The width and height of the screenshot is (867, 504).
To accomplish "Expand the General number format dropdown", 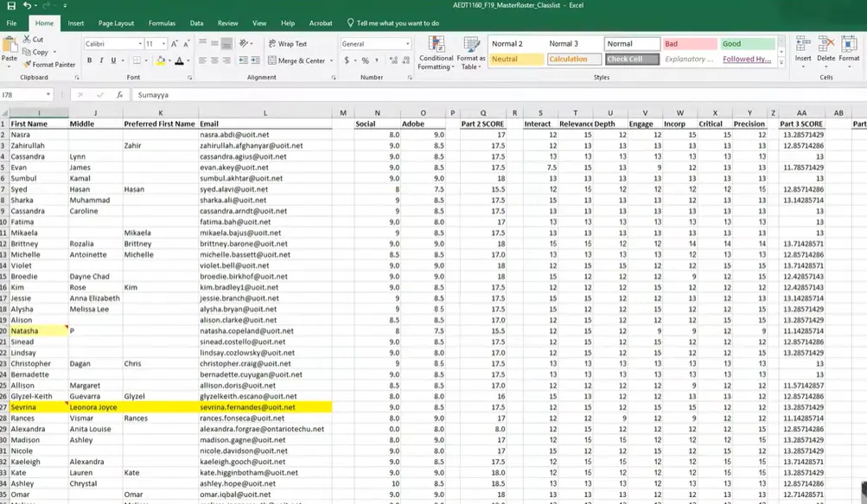I will 407,44.
